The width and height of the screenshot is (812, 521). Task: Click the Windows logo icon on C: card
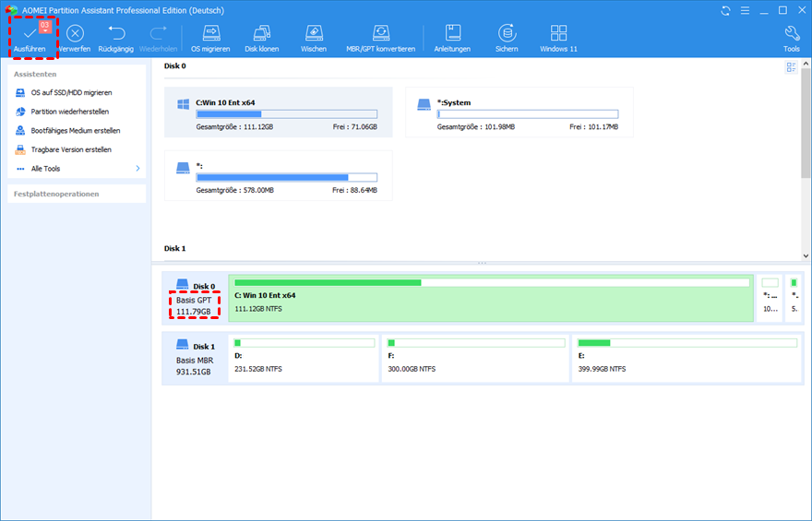tap(183, 104)
